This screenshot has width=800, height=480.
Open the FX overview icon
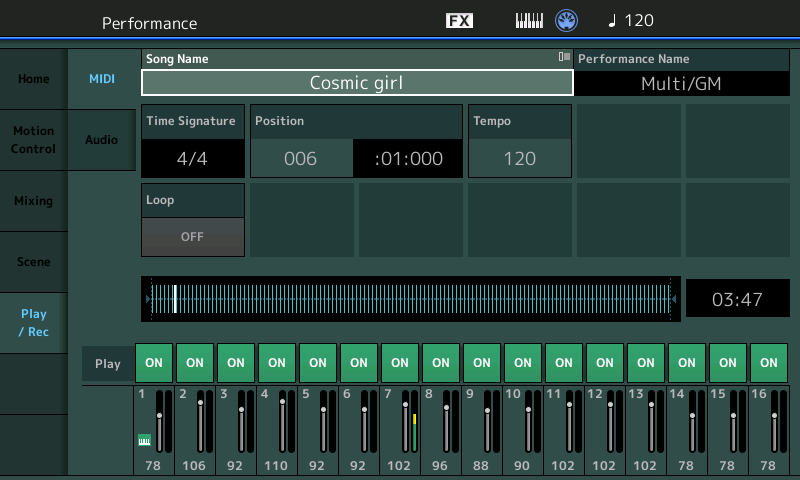459,21
